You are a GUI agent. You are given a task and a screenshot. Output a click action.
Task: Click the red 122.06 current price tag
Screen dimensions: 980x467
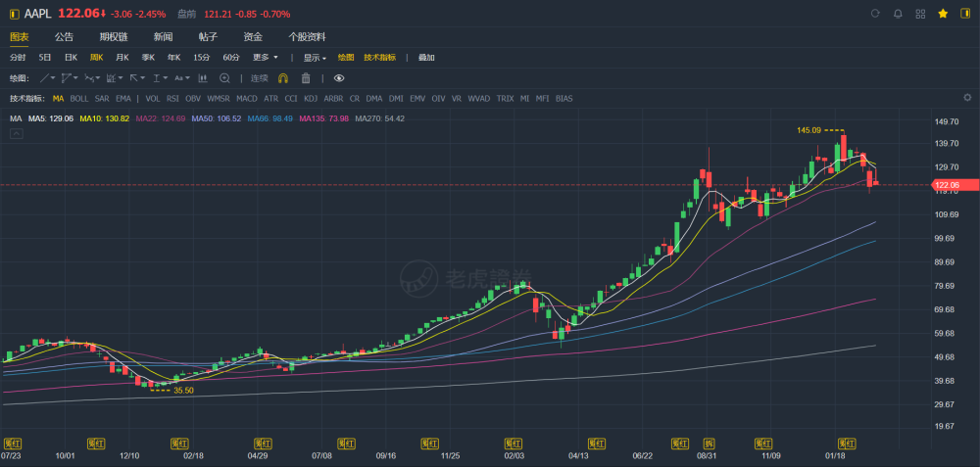(x=955, y=184)
